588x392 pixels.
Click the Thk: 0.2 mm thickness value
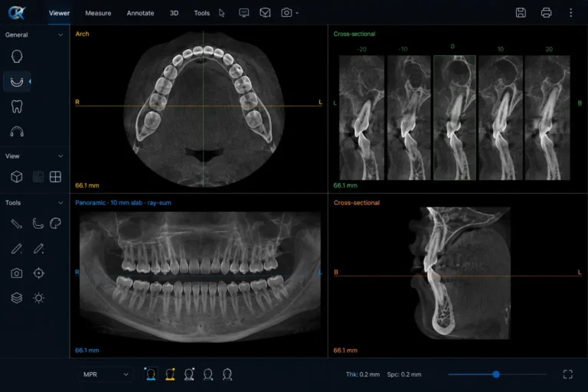[x=363, y=374]
